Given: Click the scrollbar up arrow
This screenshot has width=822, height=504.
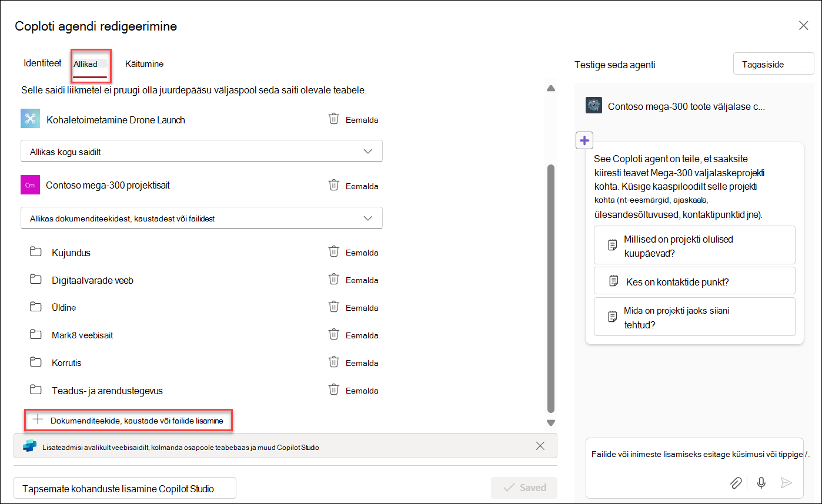Looking at the screenshot, I should (x=551, y=89).
